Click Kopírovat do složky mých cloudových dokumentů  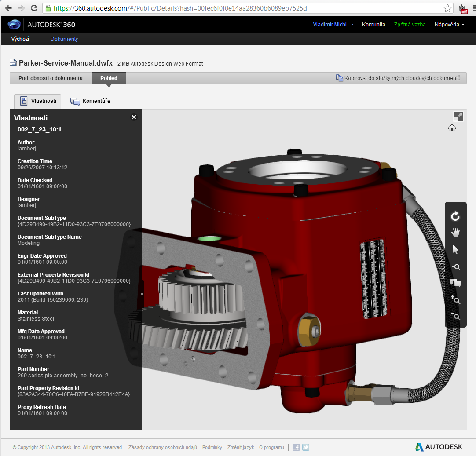(398, 78)
